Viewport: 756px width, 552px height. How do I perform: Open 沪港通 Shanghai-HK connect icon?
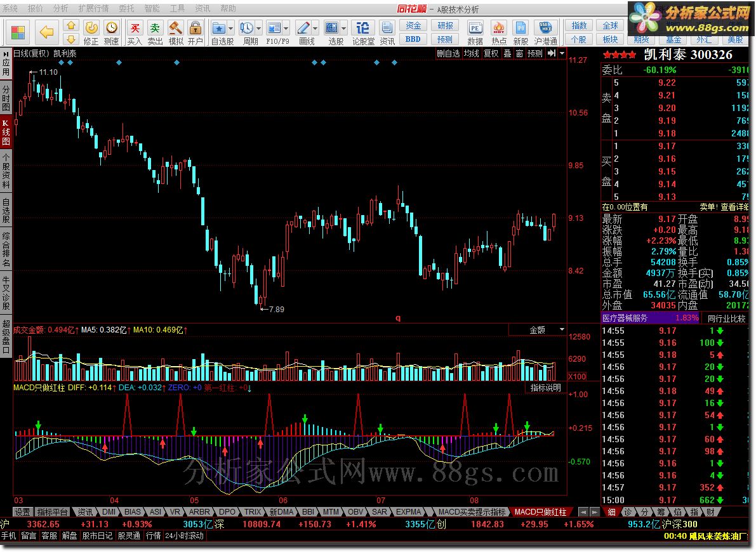[546, 33]
